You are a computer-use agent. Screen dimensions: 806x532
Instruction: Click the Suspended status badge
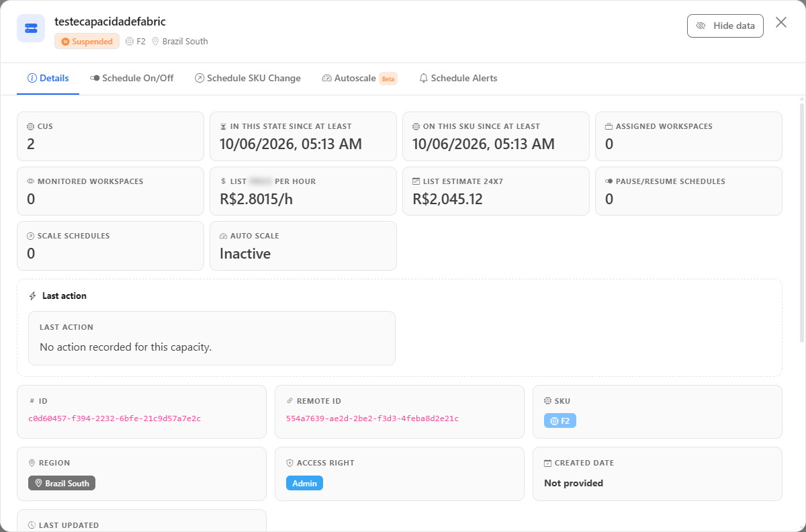click(87, 41)
